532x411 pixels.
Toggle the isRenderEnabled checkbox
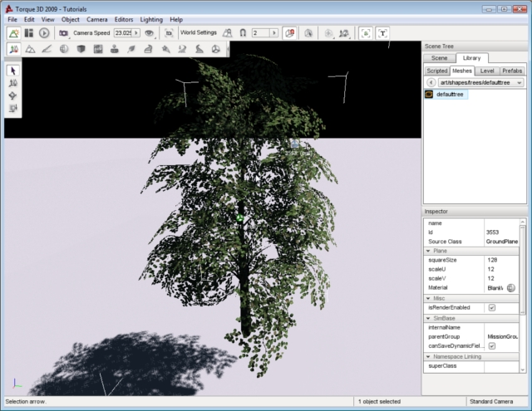[491, 307]
